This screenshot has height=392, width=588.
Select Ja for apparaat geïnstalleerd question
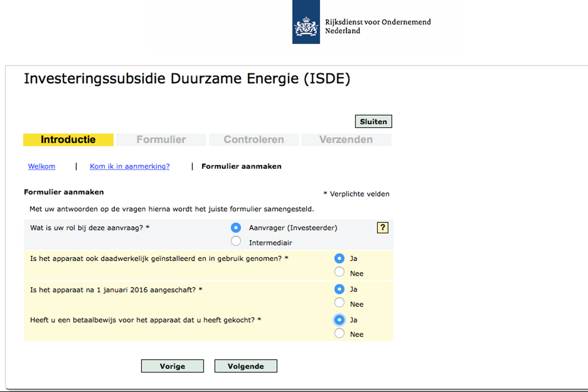tap(339, 258)
